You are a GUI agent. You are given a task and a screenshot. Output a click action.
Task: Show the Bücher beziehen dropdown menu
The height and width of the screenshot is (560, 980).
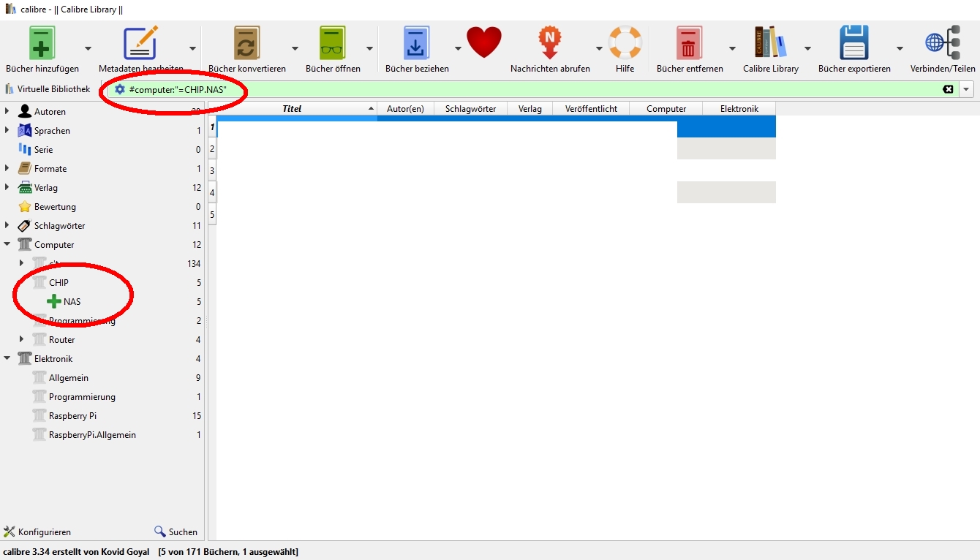[458, 49]
